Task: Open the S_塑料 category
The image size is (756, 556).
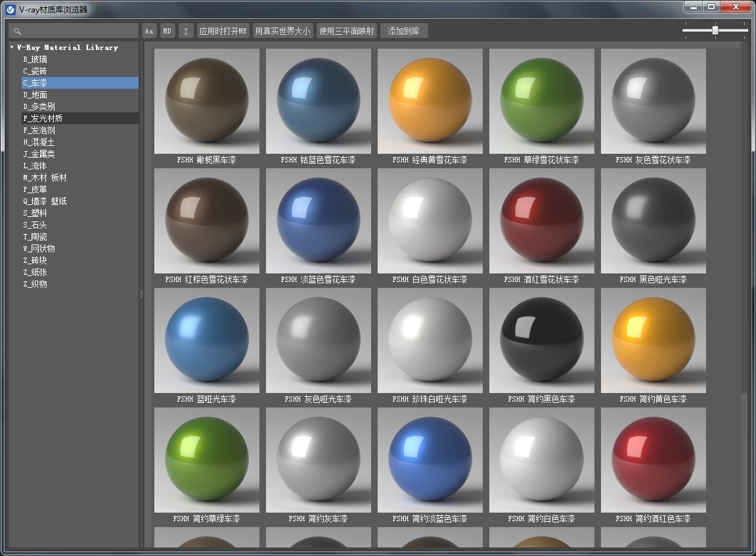Action: [x=35, y=213]
